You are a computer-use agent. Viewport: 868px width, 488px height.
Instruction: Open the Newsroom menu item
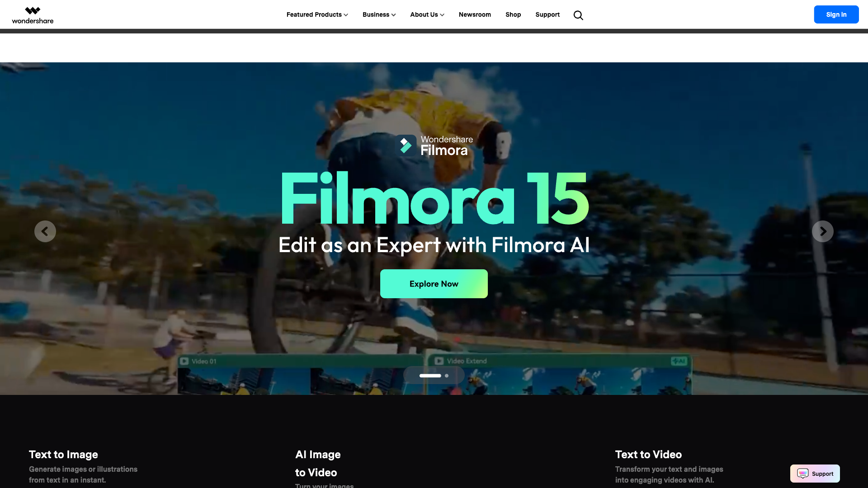point(475,14)
